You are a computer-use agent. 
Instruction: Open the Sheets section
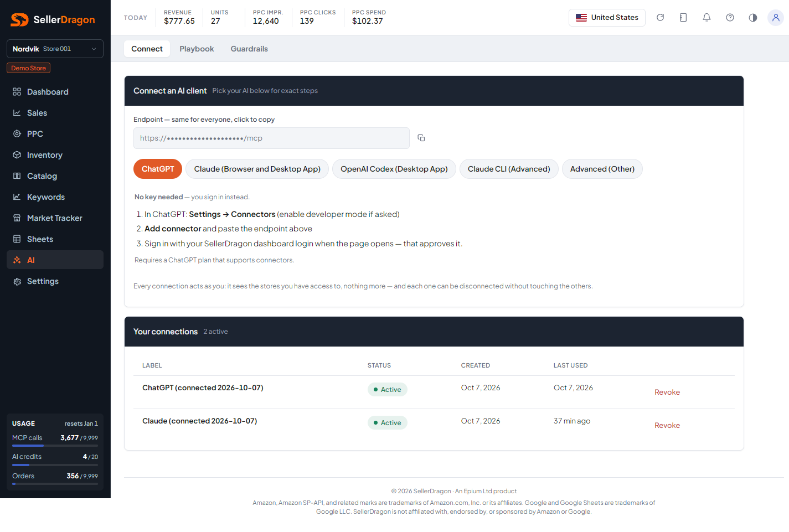(55, 239)
